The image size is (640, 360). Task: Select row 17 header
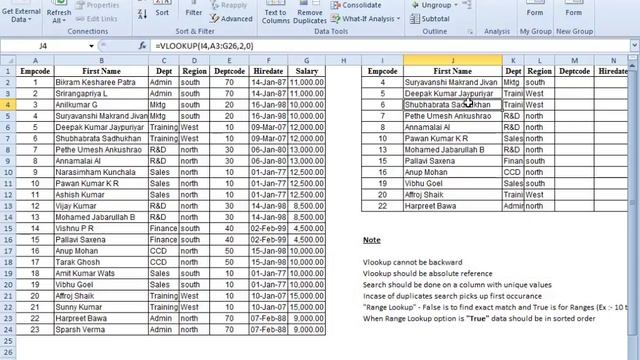(8, 251)
